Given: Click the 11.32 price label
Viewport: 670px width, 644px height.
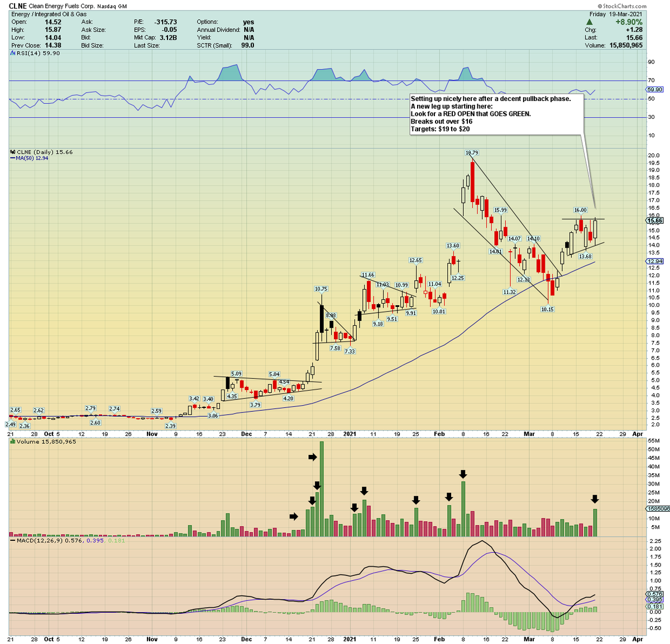Looking at the screenshot, I should pos(509,292).
